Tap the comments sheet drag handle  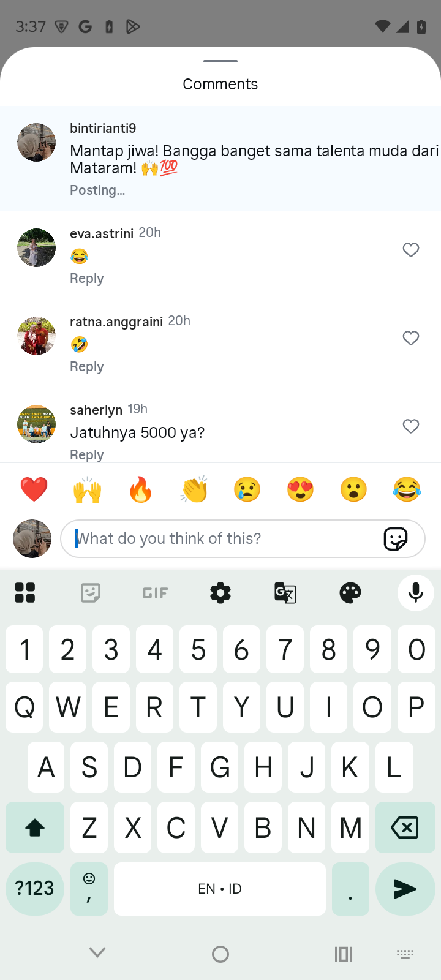point(221,61)
